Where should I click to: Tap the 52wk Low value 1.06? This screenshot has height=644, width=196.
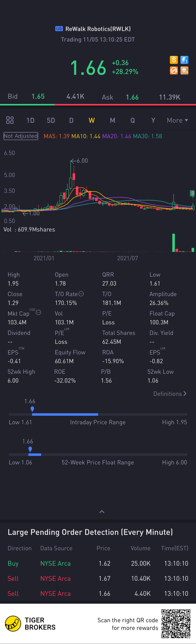tap(153, 380)
